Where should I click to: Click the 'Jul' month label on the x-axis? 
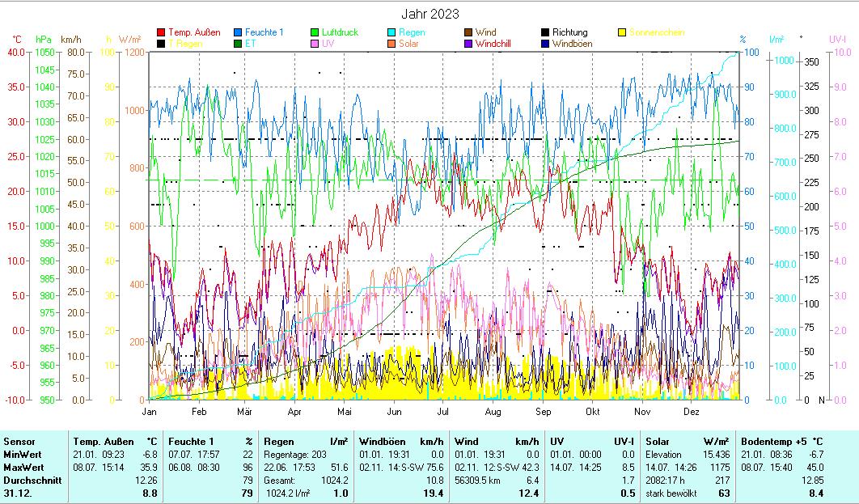pyautogui.click(x=443, y=412)
